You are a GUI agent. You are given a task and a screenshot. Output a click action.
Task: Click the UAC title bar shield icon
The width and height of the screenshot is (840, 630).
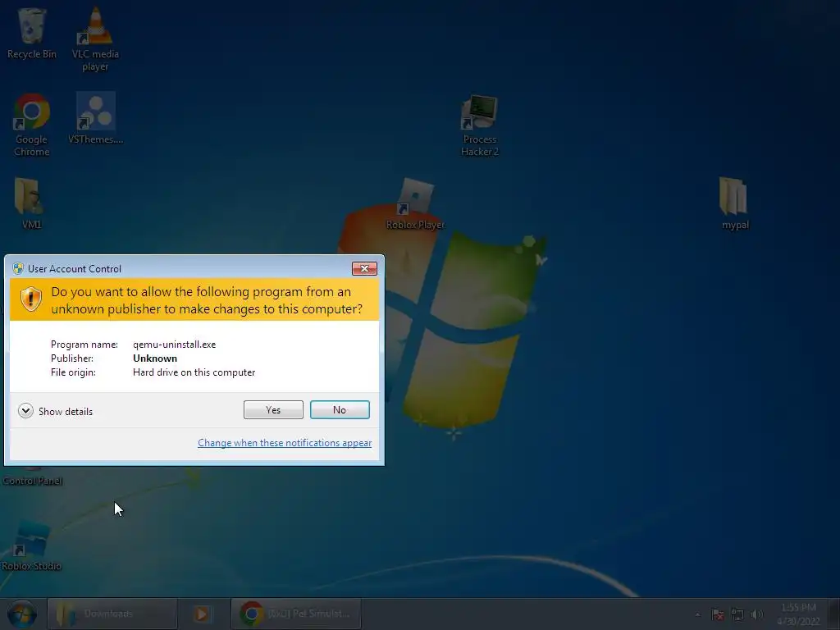[x=18, y=268]
